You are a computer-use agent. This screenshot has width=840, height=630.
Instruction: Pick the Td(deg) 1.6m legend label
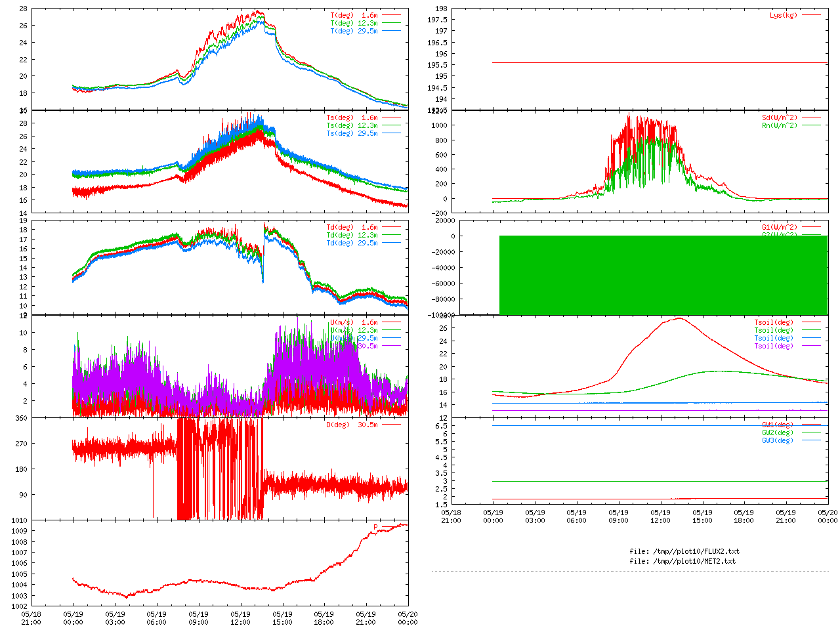(352, 227)
